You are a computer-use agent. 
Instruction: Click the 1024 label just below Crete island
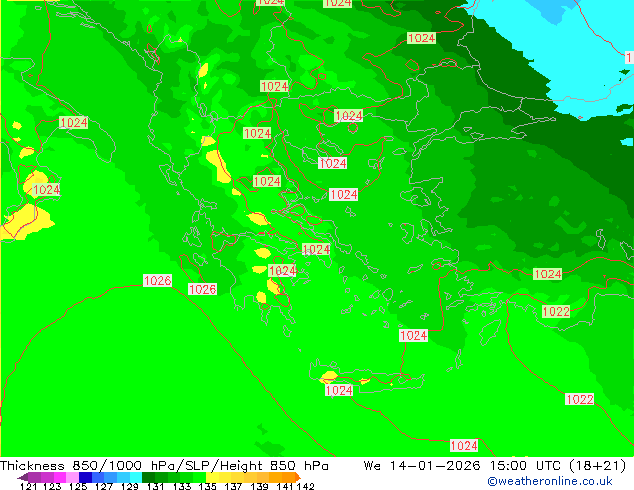coord(339,391)
